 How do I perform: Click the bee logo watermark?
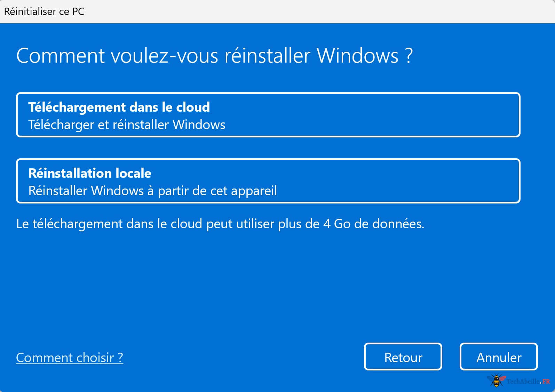click(496, 380)
